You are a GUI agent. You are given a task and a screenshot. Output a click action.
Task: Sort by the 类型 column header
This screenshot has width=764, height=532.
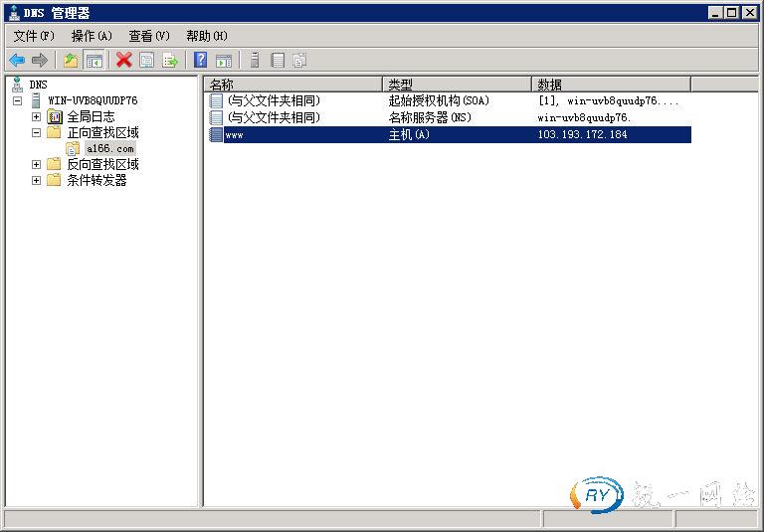pos(457,85)
